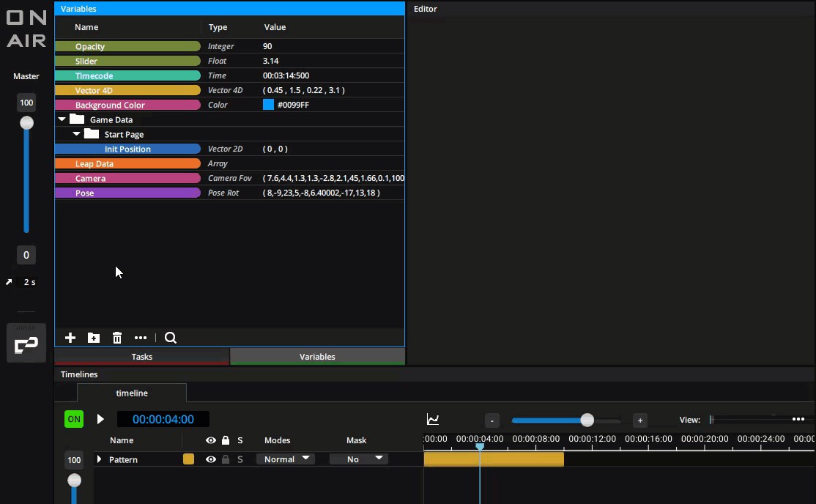Viewport: 816px width, 504px height.
Task: Create a new variable folder
Action: click(94, 338)
